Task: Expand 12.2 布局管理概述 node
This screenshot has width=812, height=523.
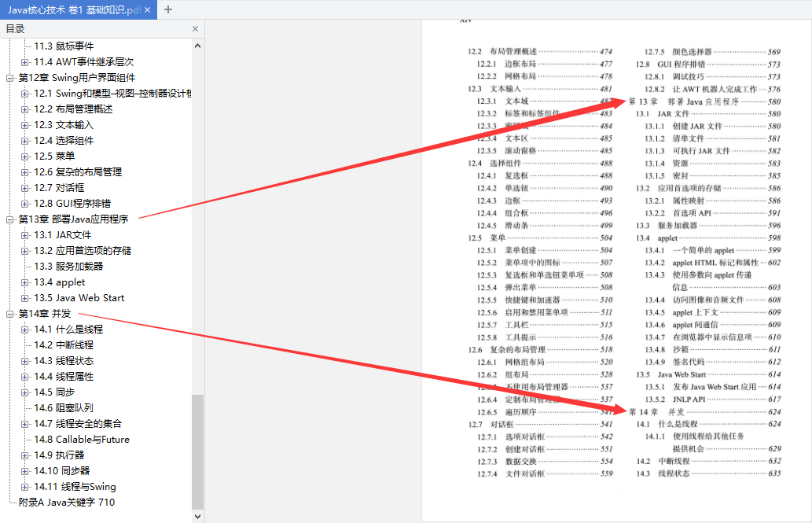Action: tap(24, 109)
